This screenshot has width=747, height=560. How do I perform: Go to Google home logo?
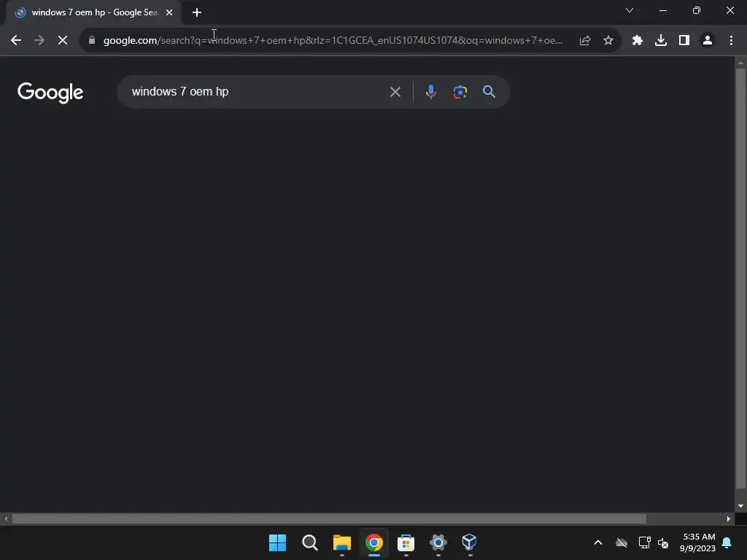50,93
